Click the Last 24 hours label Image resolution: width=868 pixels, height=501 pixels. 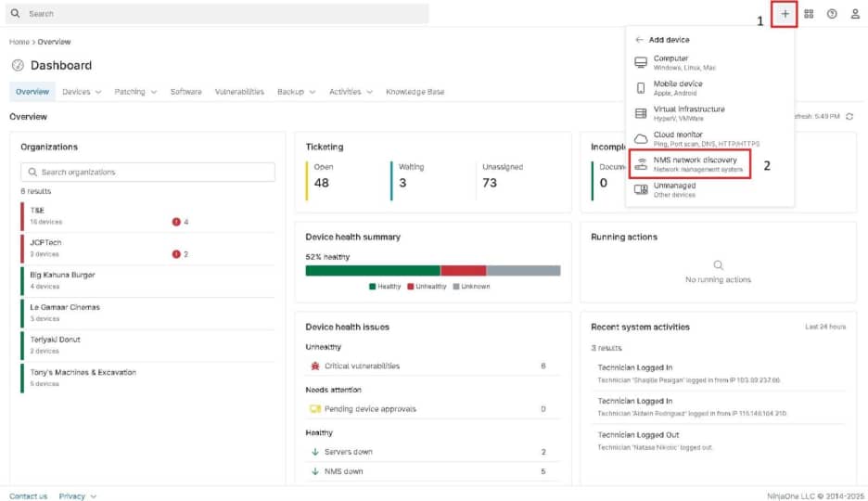click(x=825, y=328)
